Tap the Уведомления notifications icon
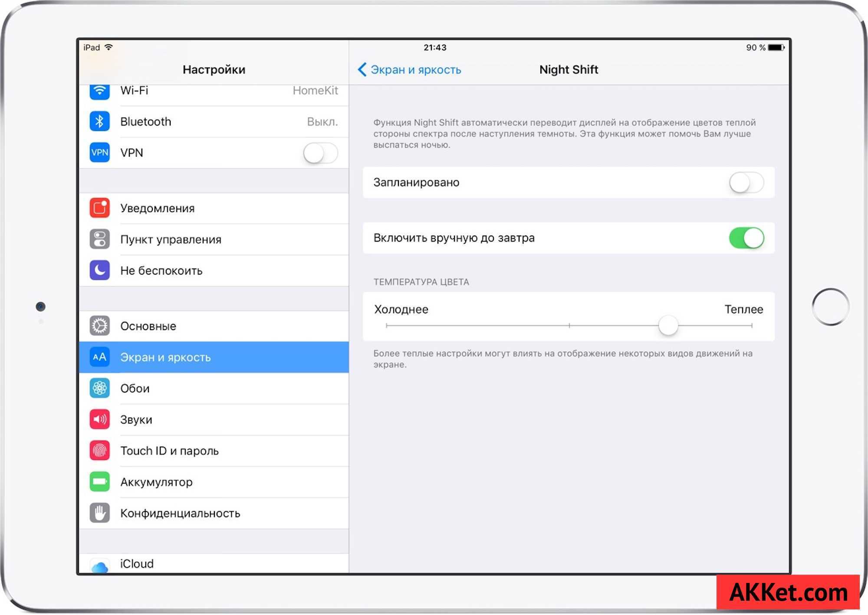The image size is (868, 615). (99, 208)
